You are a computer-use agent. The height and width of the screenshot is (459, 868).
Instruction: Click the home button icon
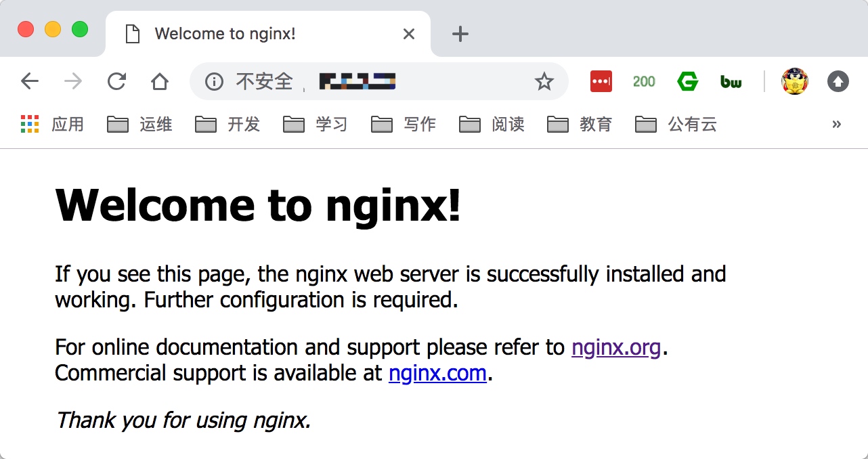[x=160, y=81]
